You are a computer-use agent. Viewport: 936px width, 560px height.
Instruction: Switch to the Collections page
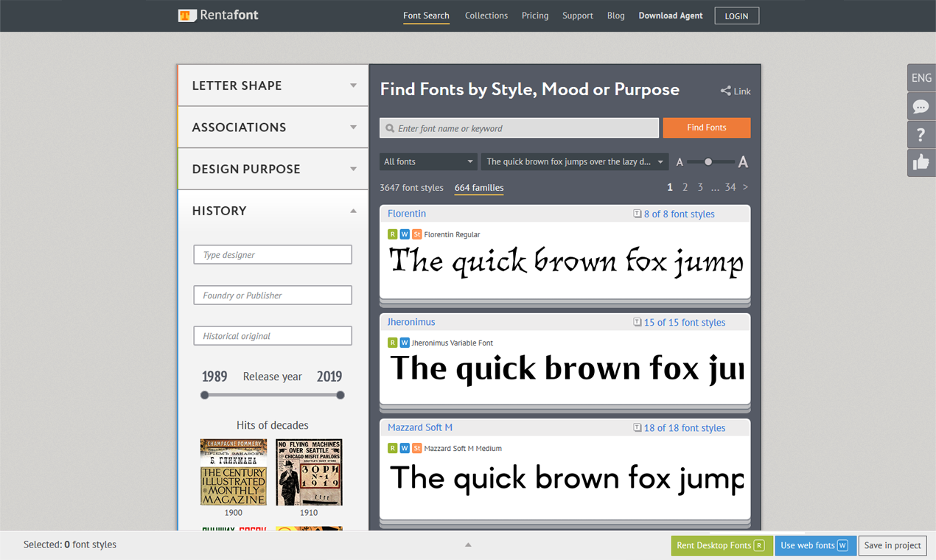(x=486, y=15)
